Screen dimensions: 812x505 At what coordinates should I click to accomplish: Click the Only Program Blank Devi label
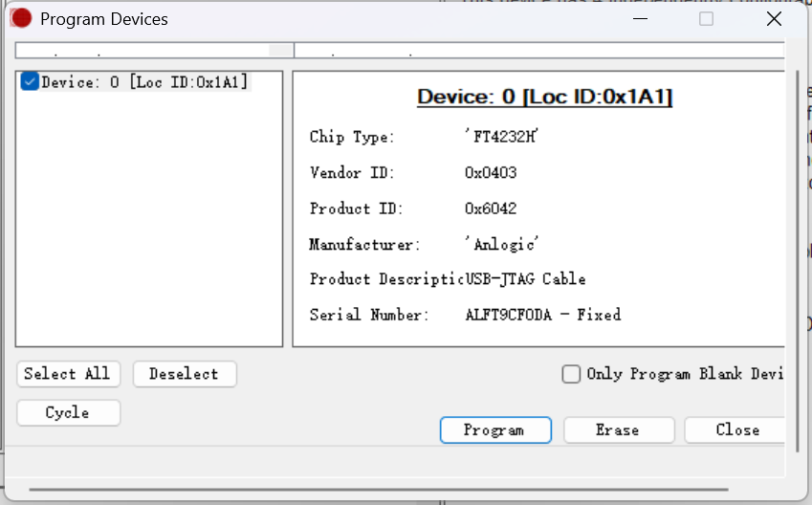click(685, 374)
